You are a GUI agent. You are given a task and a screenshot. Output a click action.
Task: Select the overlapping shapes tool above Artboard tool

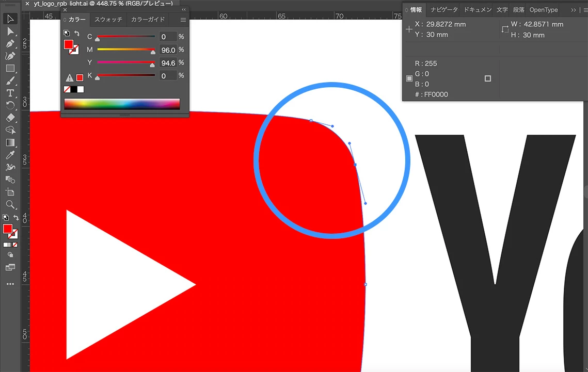10,180
